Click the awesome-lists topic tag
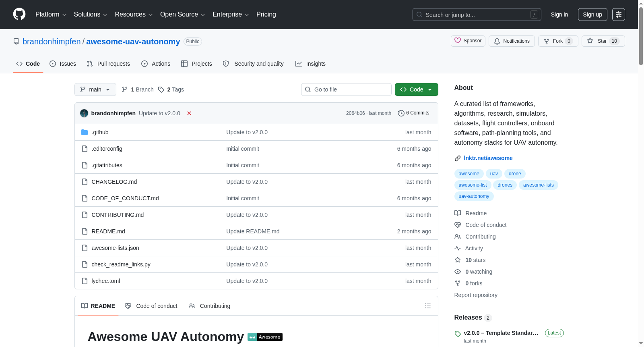This screenshot has height=347, width=644. click(539, 185)
